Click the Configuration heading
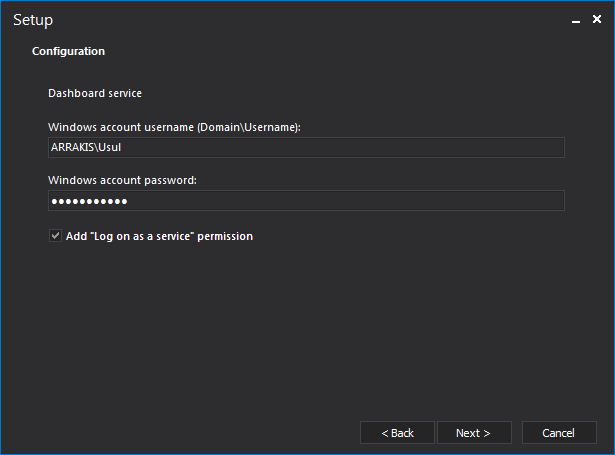The image size is (615, 455). (x=68, y=51)
